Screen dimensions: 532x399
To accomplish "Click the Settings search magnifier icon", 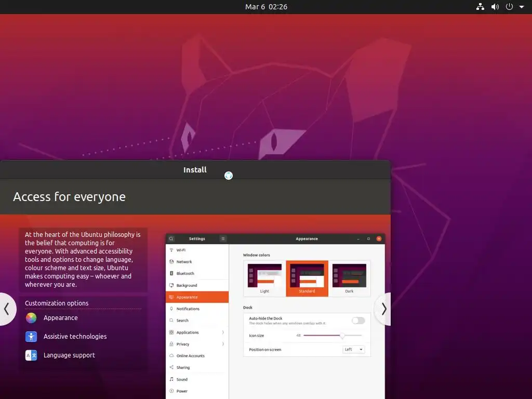I will pyautogui.click(x=171, y=239).
